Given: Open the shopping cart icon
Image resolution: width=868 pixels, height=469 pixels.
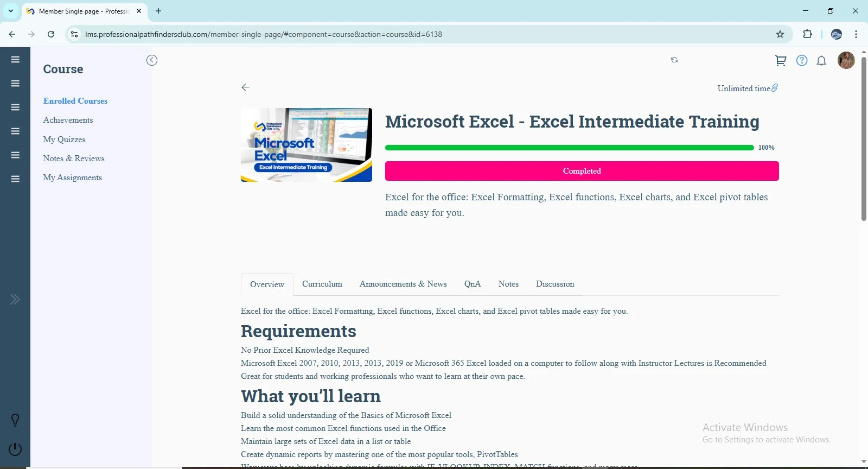Looking at the screenshot, I should click(781, 60).
